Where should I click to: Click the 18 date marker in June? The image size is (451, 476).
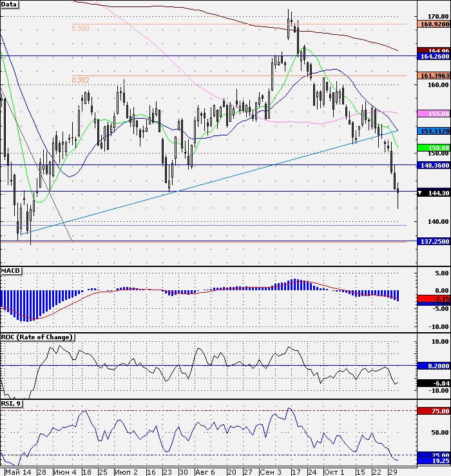[87, 472]
